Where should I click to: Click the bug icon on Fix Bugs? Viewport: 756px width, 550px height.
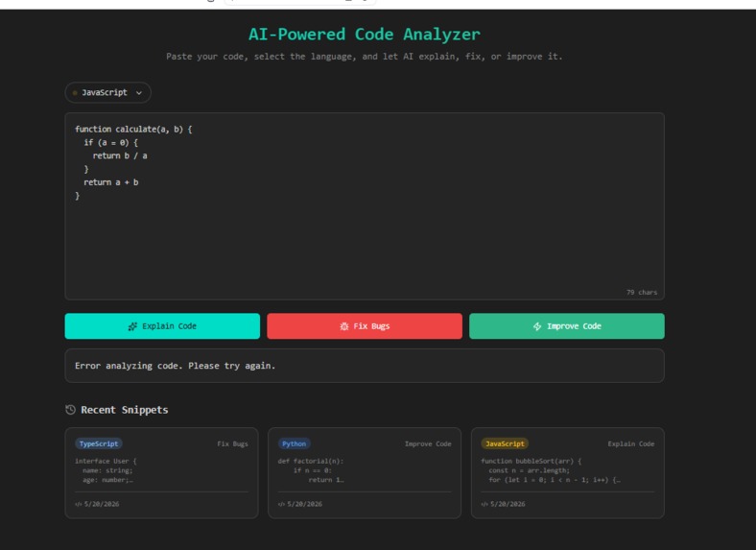coord(344,326)
